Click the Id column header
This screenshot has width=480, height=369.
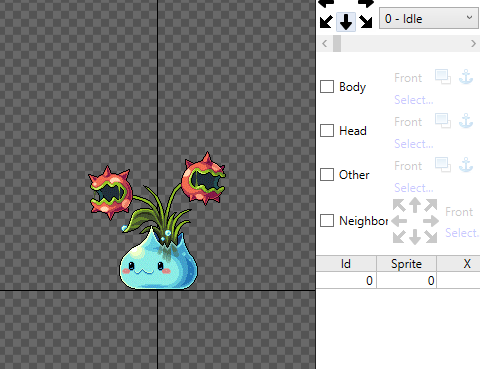click(346, 264)
